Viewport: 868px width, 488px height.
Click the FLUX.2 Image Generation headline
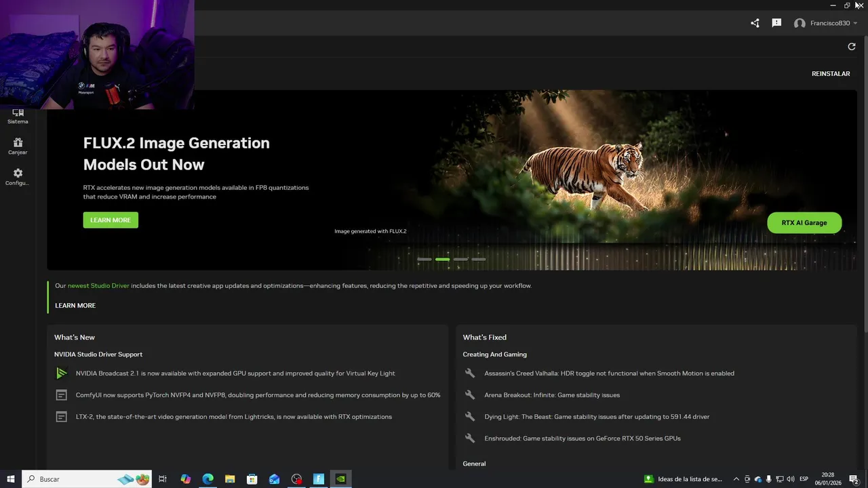click(176, 154)
